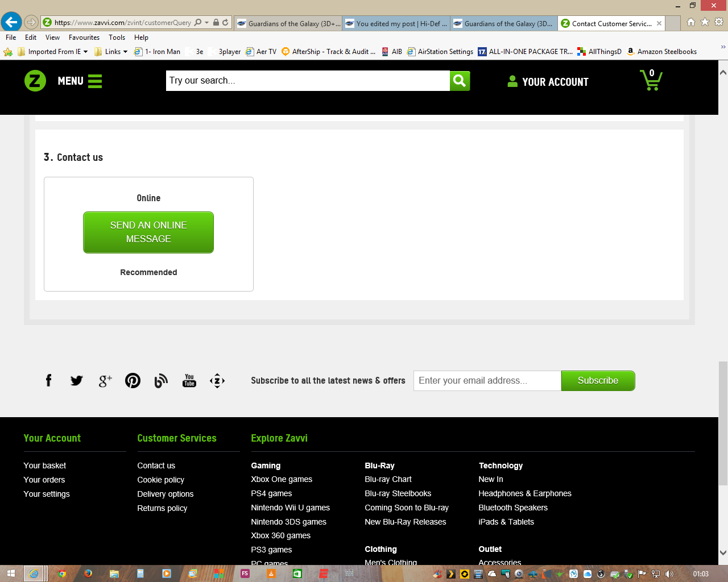Expand the Imported From IE folder
728x582 pixels.
(52, 52)
